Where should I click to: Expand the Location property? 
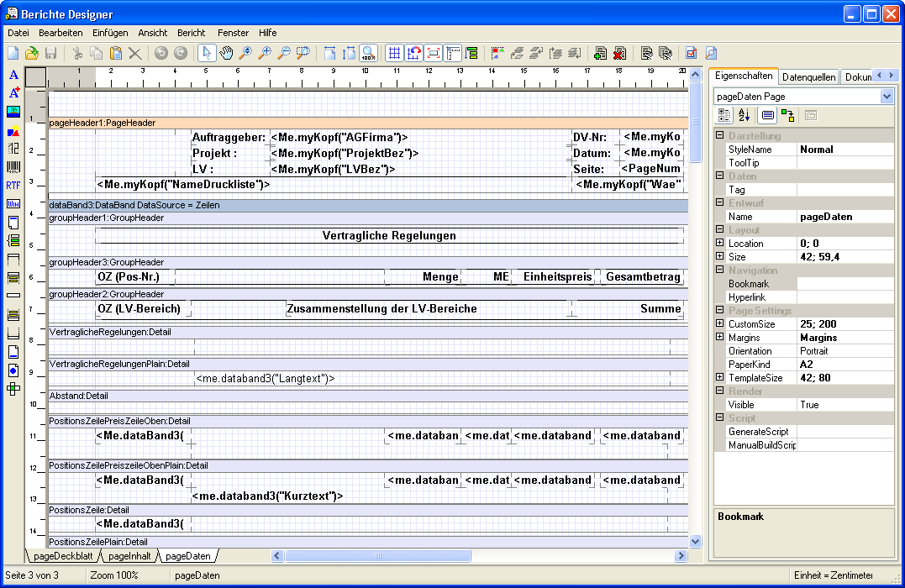point(720,243)
